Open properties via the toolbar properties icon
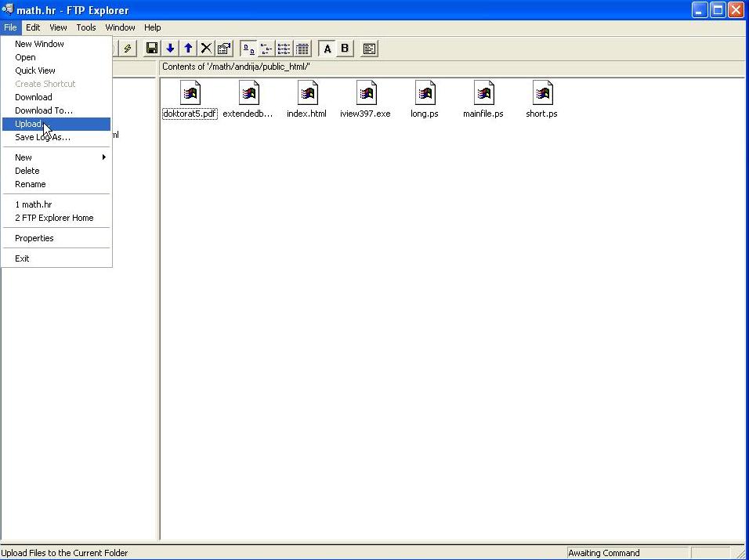749x560 pixels. coord(224,49)
